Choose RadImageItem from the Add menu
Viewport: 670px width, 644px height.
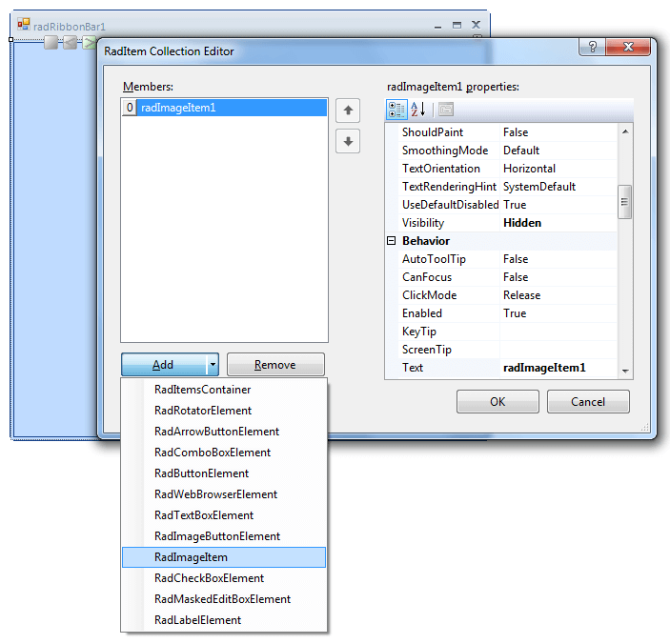pyautogui.click(x=224, y=557)
